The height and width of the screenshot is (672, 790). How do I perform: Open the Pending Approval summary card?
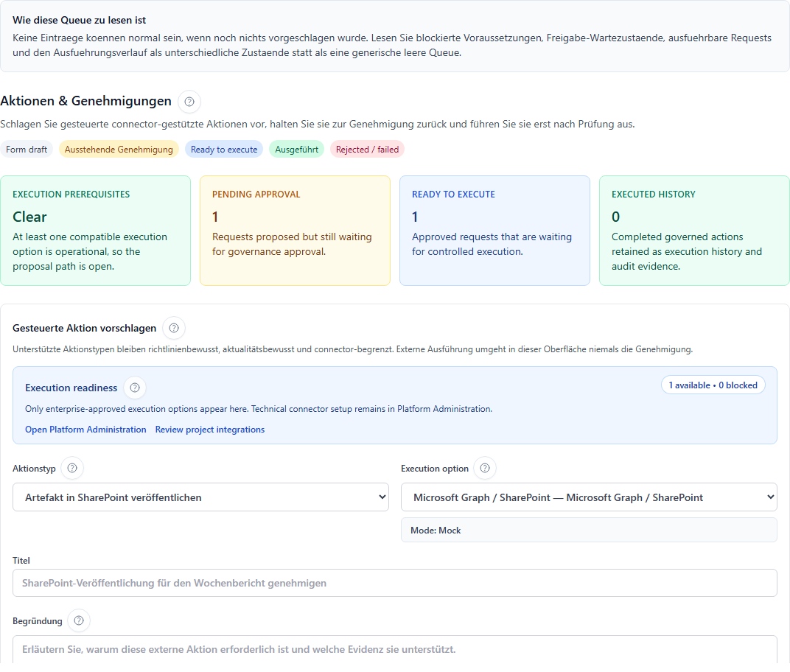[x=295, y=230]
